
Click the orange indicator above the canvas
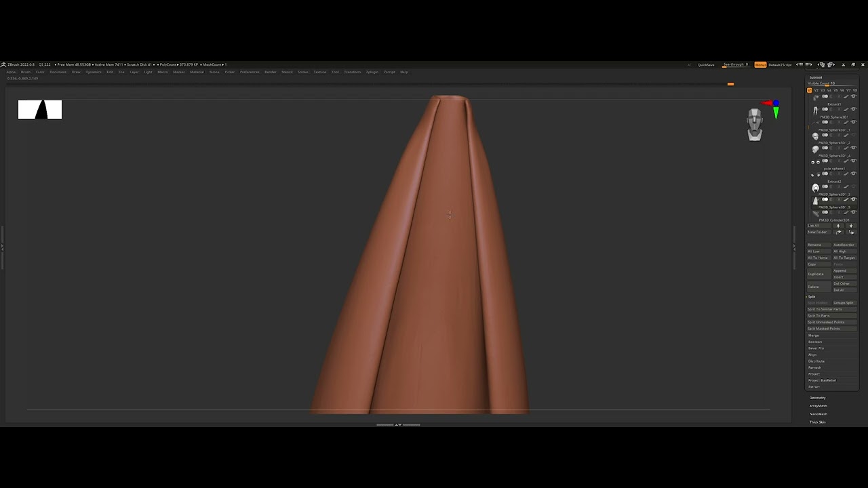pos(730,84)
